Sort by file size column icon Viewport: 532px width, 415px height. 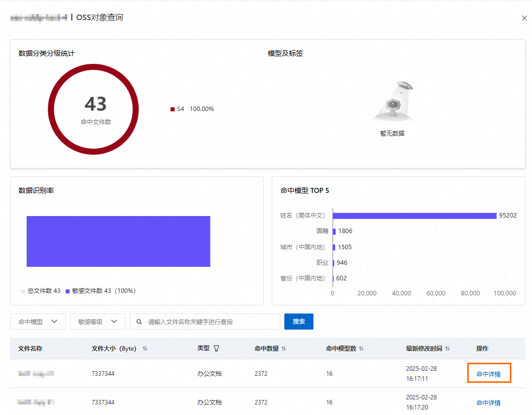click(145, 349)
